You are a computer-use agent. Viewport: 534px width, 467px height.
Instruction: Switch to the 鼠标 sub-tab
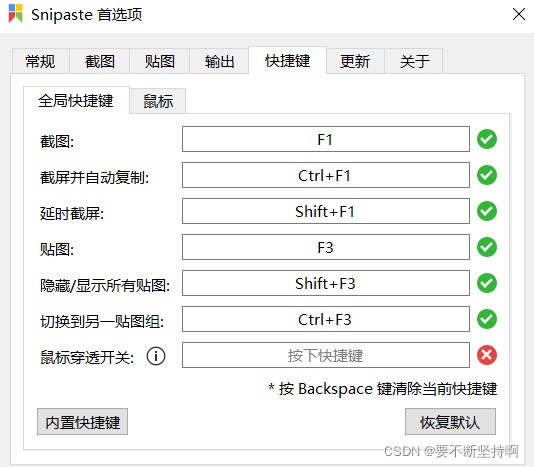coord(158,101)
